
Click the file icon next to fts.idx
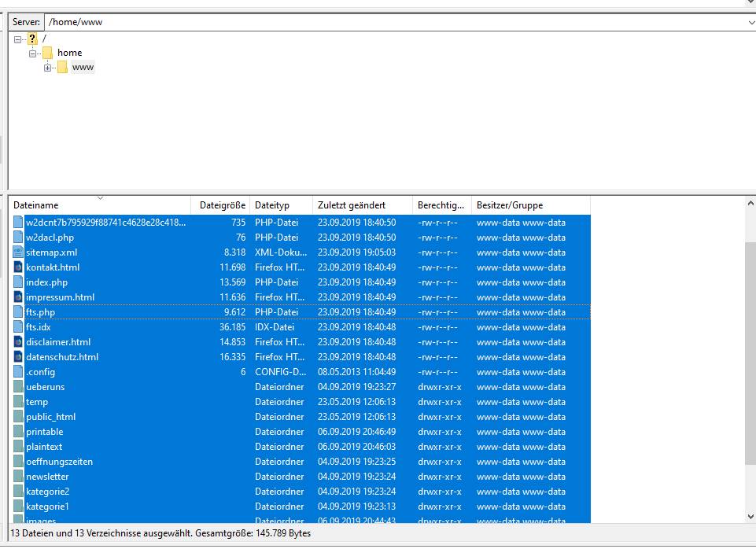18,326
